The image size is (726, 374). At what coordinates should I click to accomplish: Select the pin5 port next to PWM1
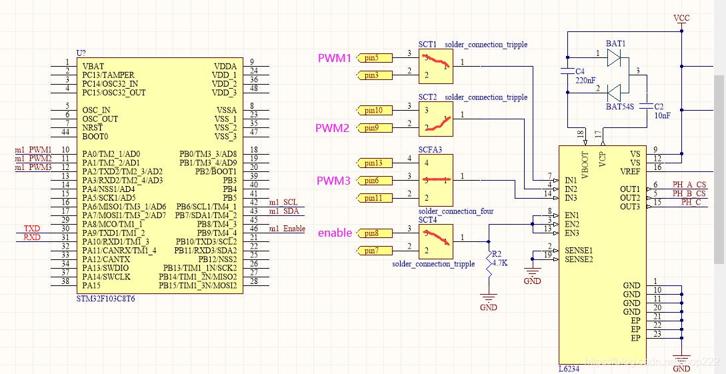pyautogui.click(x=375, y=57)
